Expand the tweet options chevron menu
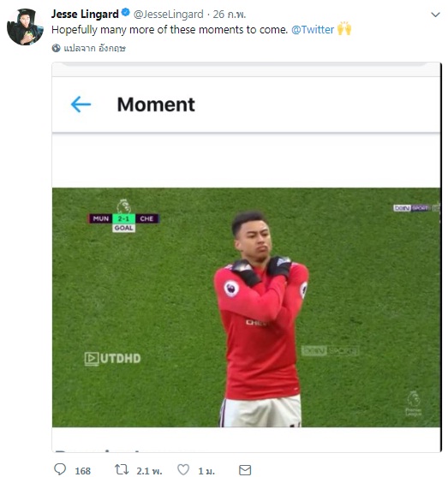The height and width of the screenshot is (477, 448). click(435, 15)
